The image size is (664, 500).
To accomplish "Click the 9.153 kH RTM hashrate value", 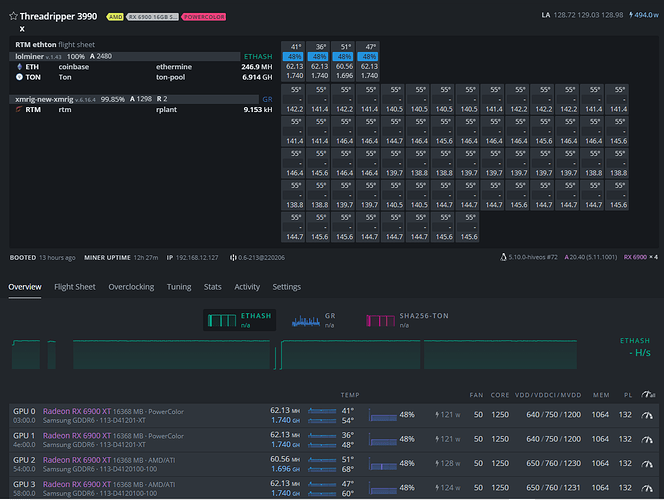I will [258, 109].
